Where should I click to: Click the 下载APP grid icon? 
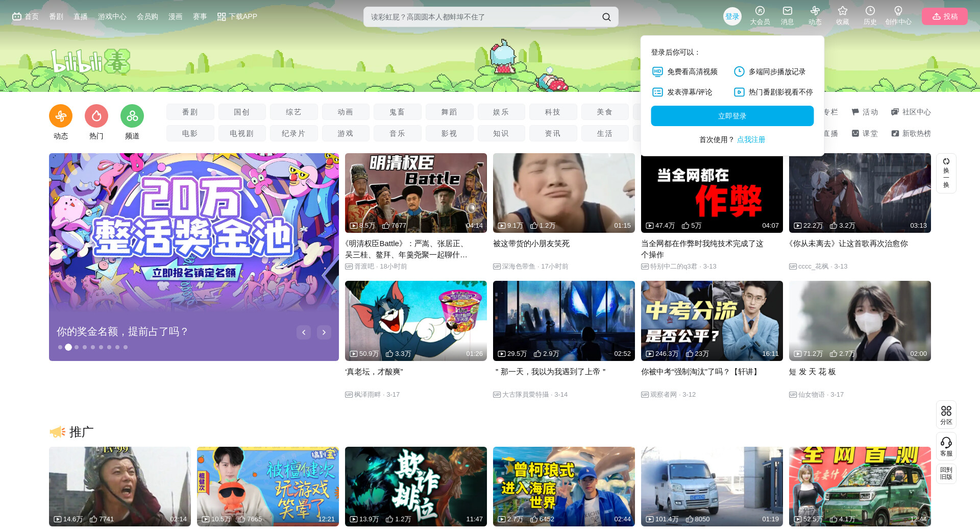point(221,17)
